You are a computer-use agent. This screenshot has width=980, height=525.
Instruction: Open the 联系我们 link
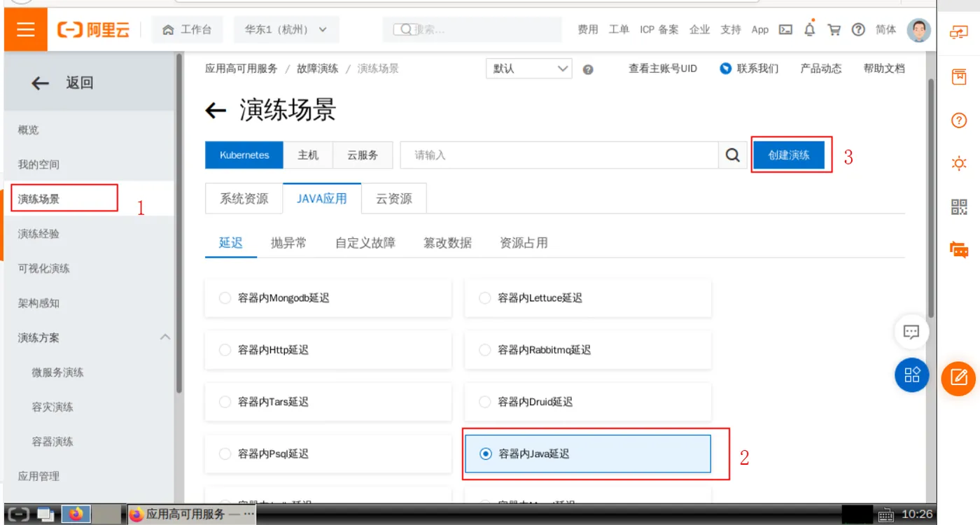coord(750,69)
